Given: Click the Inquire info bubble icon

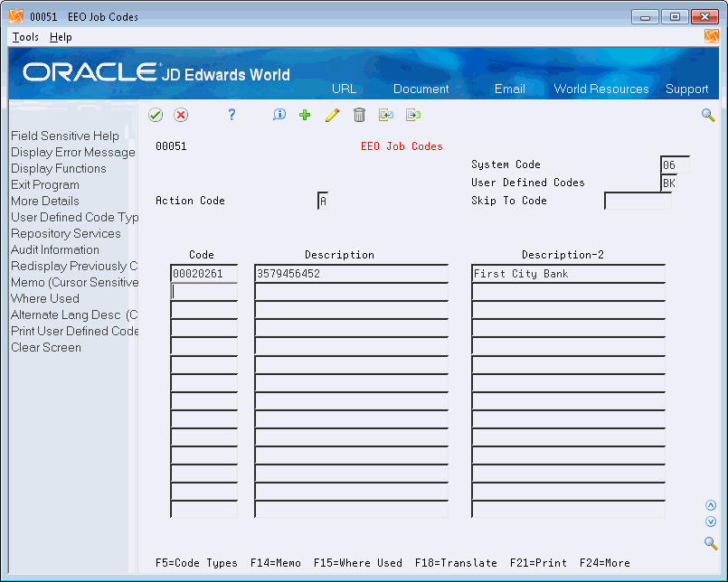Looking at the screenshot, I should coord(279,115).
